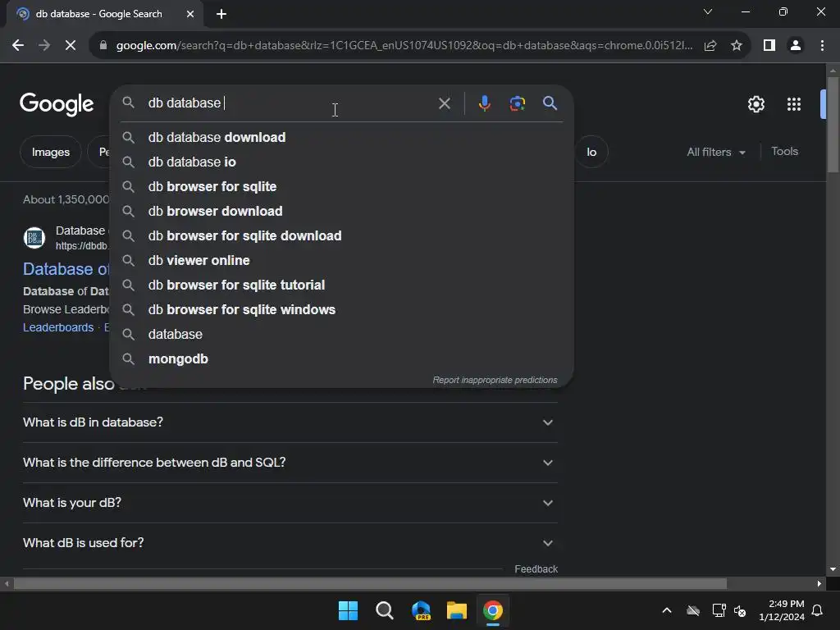
Task: Click the muted volume tray icon
Action: (740, 610)
